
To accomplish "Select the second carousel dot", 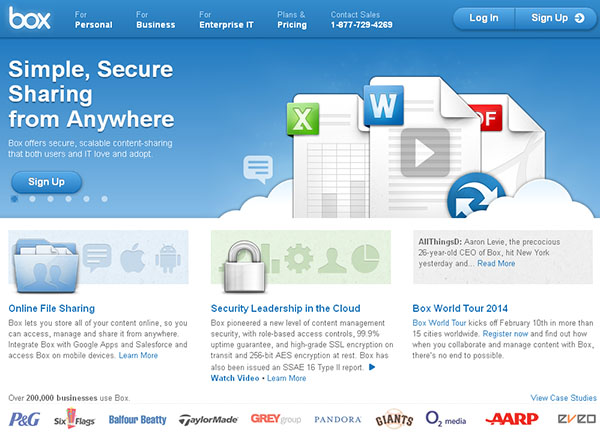I will click(x=33, y=199).
